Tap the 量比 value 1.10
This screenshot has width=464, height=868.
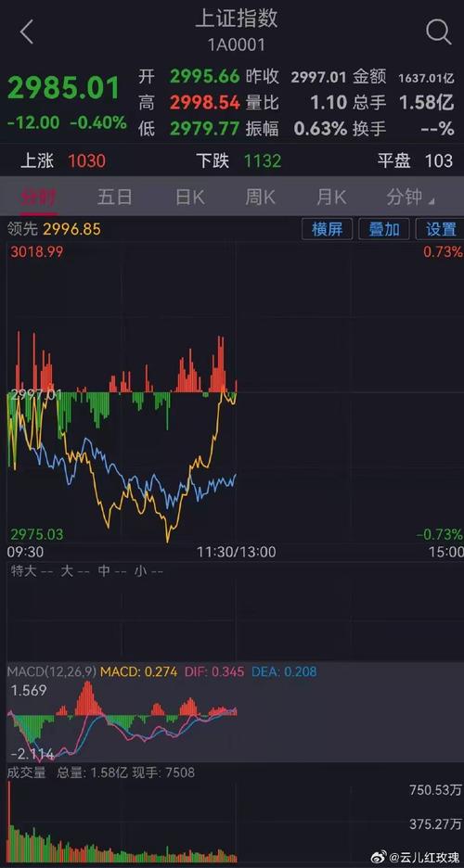tap(329, 102)
